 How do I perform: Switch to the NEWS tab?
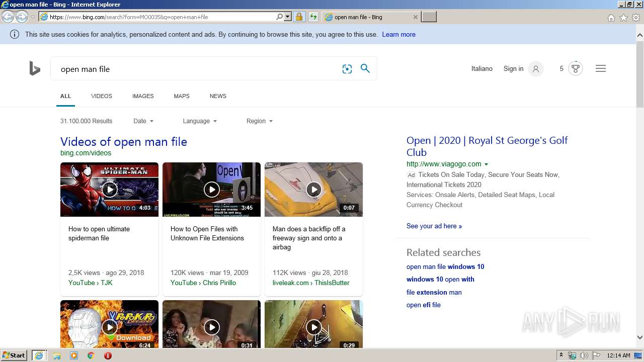(218, 96)
